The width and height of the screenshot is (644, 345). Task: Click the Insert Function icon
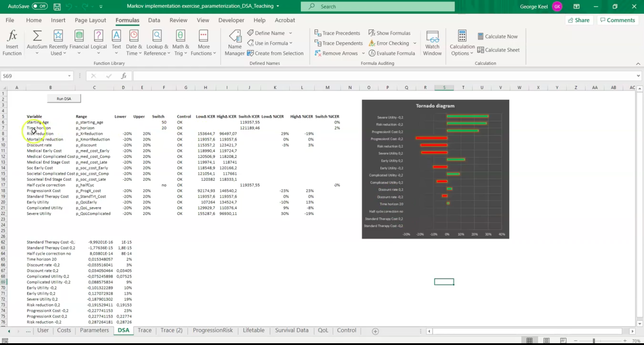tap(12, 37)
